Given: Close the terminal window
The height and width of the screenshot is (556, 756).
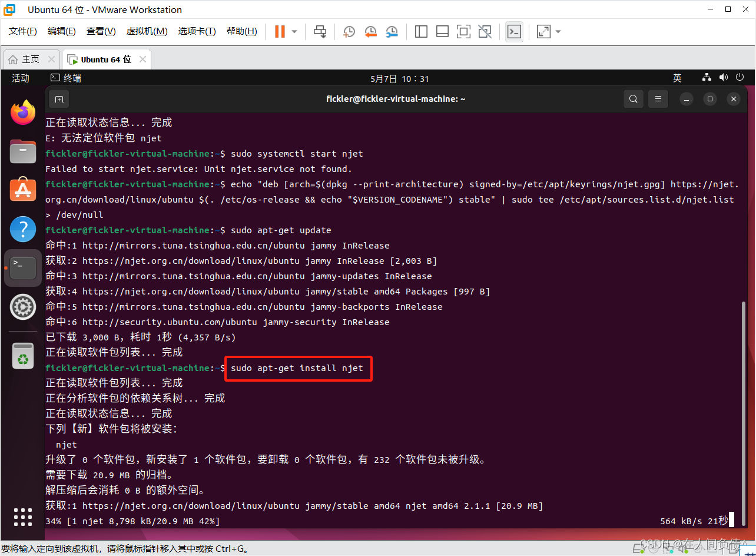Looking at the screenshot, I should (734, 99).
